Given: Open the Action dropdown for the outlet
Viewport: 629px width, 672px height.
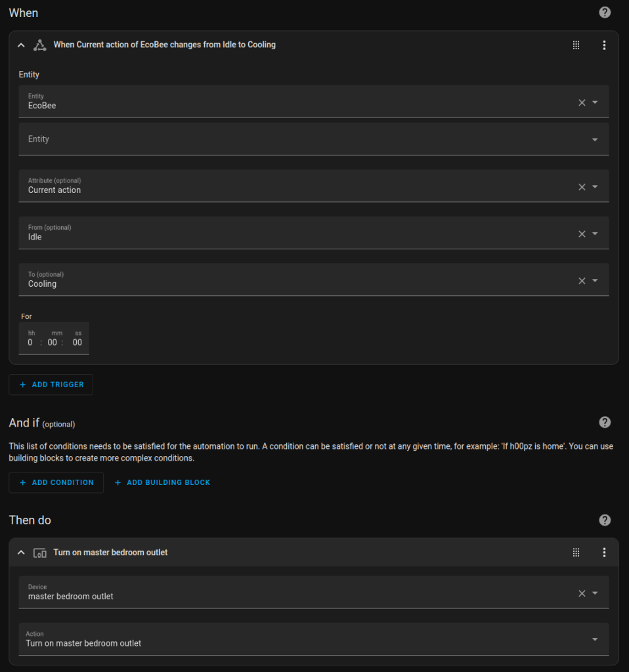Looking at the screenshot, I should (x=595, y=639).
